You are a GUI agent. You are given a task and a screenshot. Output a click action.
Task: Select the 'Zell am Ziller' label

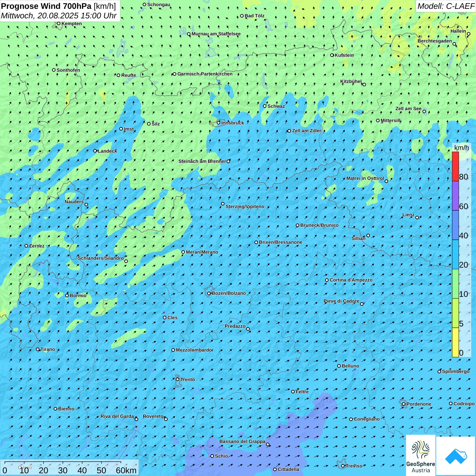[x=306, y=131]
